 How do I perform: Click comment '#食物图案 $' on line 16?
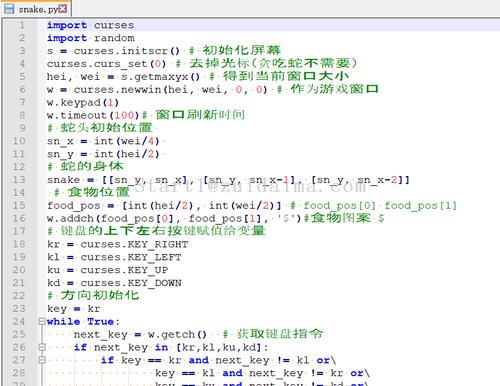344,218
